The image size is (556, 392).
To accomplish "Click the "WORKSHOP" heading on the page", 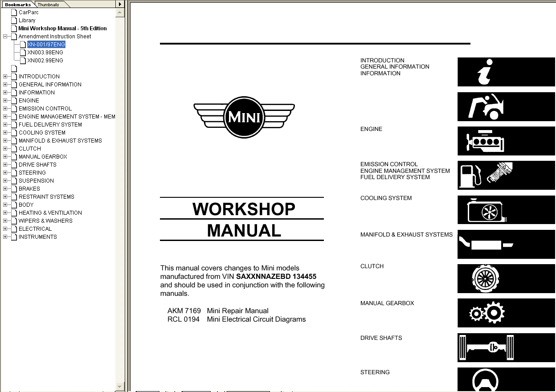I will pos(244,209).
